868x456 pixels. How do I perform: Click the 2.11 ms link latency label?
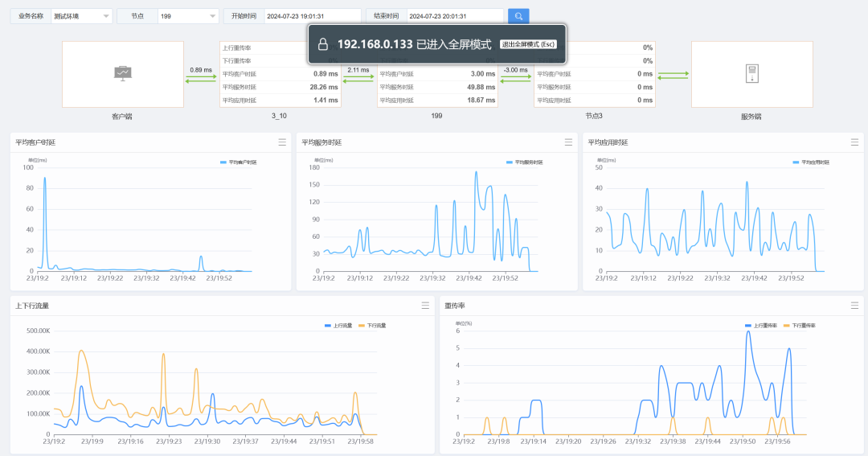(x=358, y=70)
